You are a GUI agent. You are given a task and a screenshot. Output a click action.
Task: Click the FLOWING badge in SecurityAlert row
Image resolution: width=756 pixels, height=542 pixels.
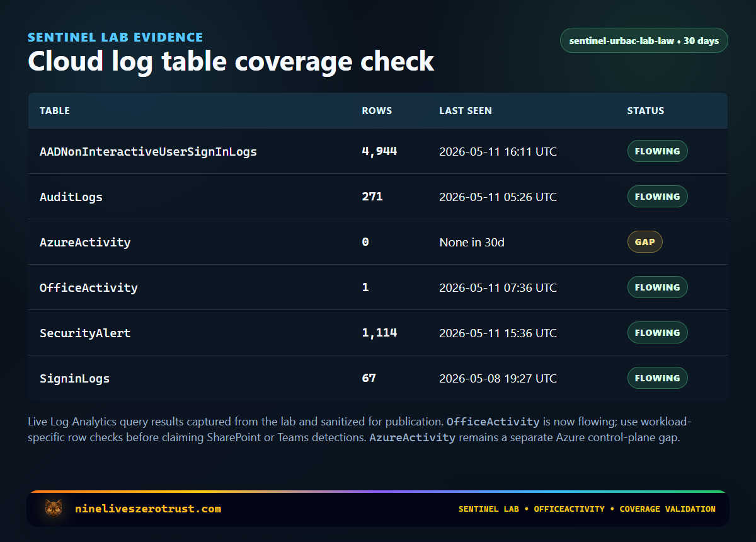pos(657,333)
